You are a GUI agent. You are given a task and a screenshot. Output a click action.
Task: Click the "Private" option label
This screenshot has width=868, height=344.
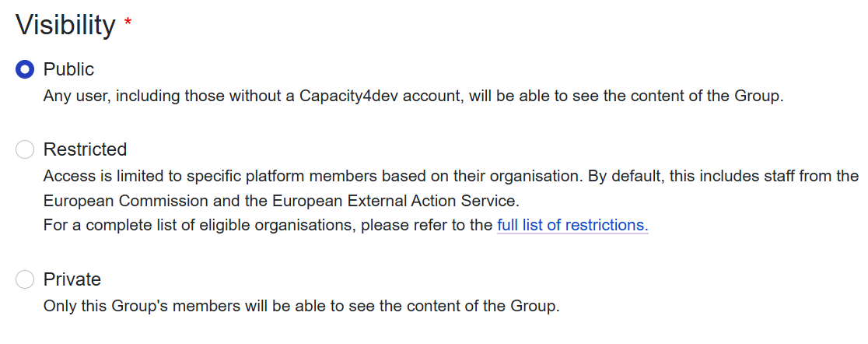tap(72, 279)
